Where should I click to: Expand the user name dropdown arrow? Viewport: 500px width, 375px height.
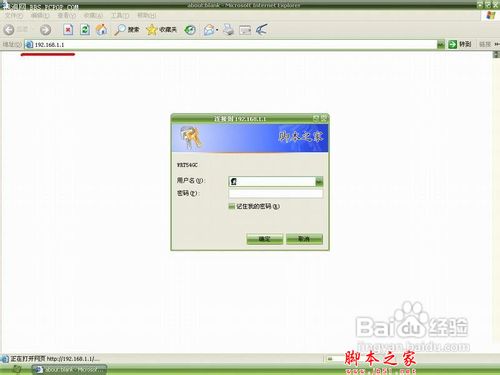point(319,182)
